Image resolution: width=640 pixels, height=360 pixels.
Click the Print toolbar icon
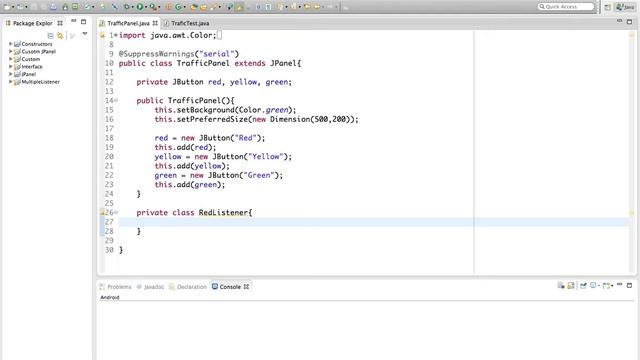[x=53, y=7]
